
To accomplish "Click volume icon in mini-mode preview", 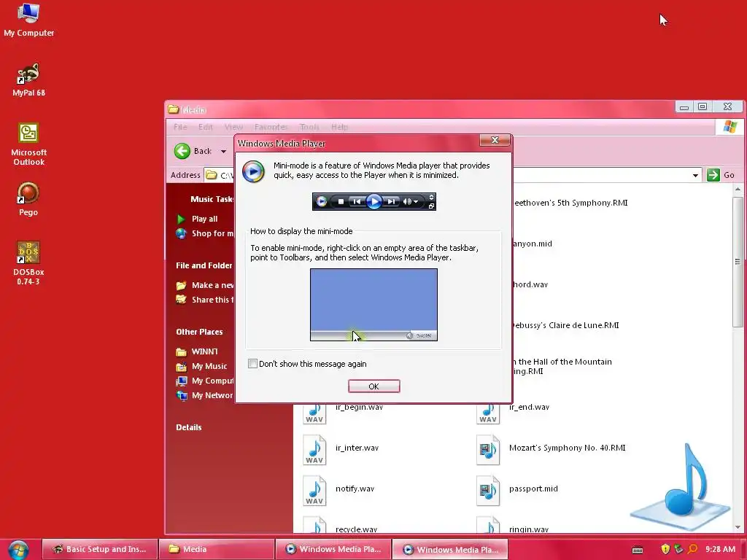I will 407,202.
